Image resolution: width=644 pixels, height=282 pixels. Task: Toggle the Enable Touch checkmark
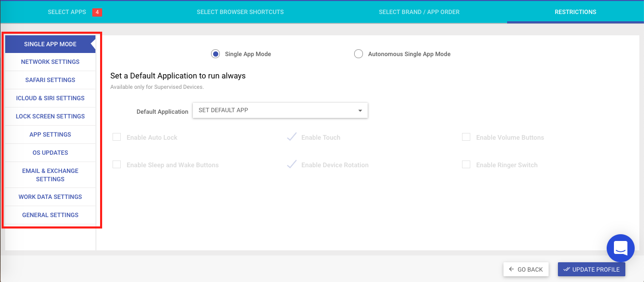pyautogui.click(x=291, y=137)
